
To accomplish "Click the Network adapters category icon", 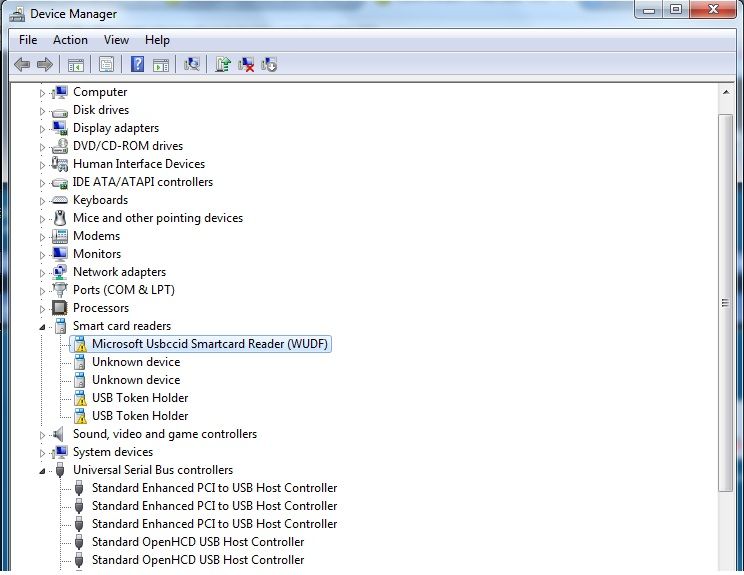I will click(60, 272).
